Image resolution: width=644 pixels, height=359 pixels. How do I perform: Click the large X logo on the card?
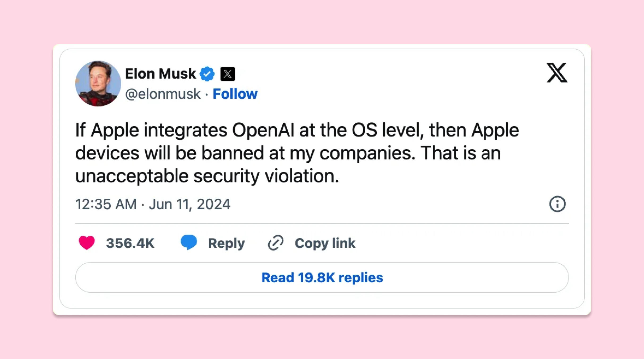tap(557, 73)
